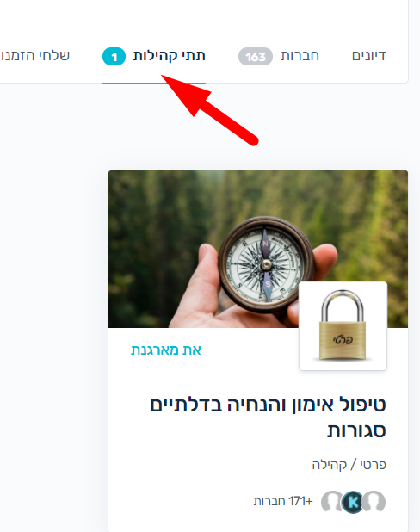This screenshot has width=420, height=532.
Task: Open group טיפול אימון והנחיה בדלתיים סגורות
Action: [268, 418]
